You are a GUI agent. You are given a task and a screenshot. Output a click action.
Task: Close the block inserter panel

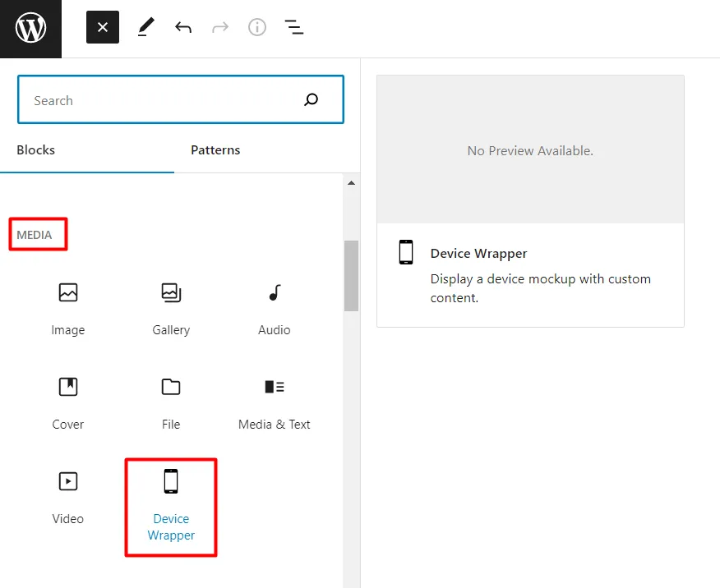(103, 28)
